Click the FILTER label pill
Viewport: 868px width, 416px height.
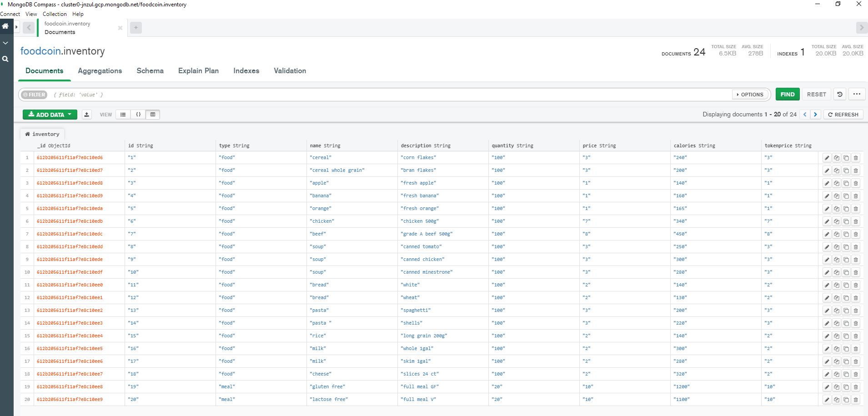[34, 95]
